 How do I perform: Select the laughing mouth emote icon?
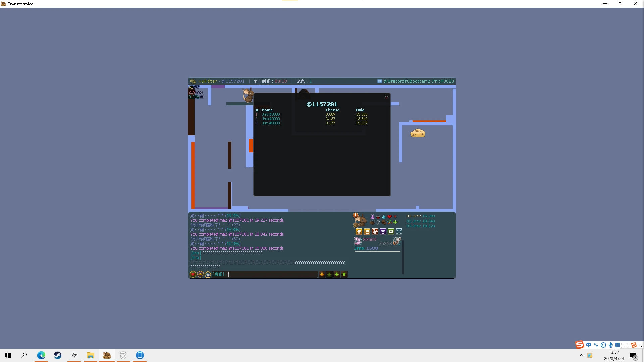coord(378,217)
